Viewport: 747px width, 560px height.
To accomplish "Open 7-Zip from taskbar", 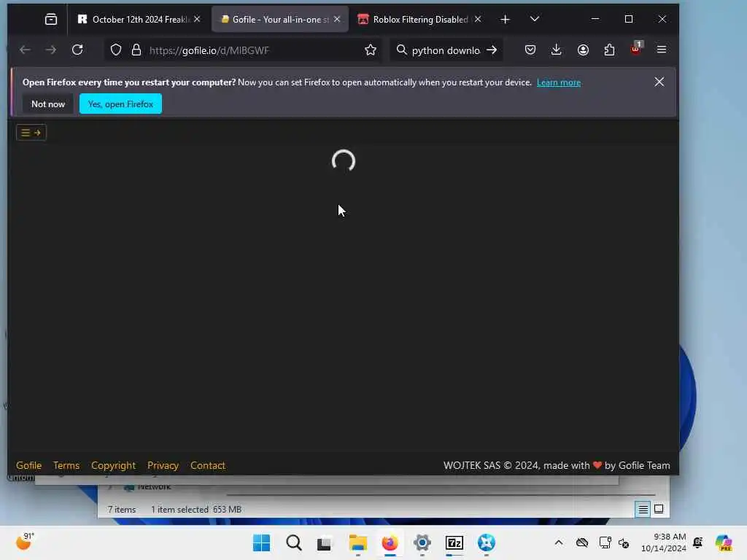I will click(x=454, y=542).
